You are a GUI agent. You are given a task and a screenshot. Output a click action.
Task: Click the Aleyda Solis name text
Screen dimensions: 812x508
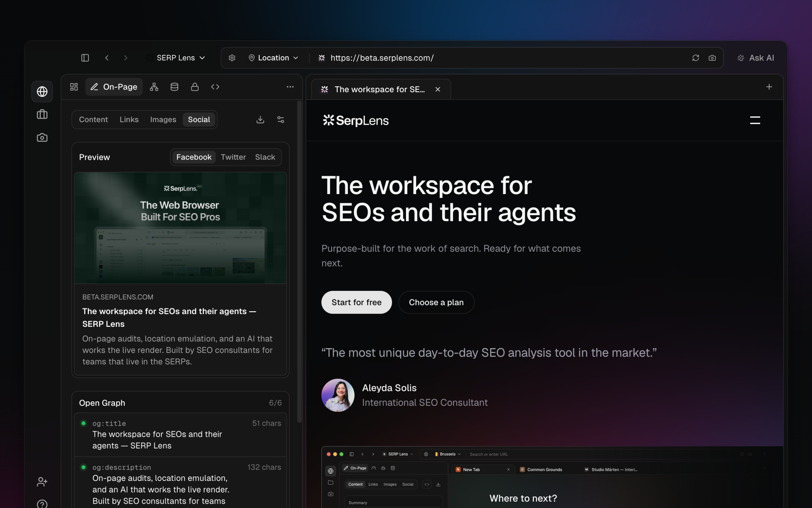(389, 388)
